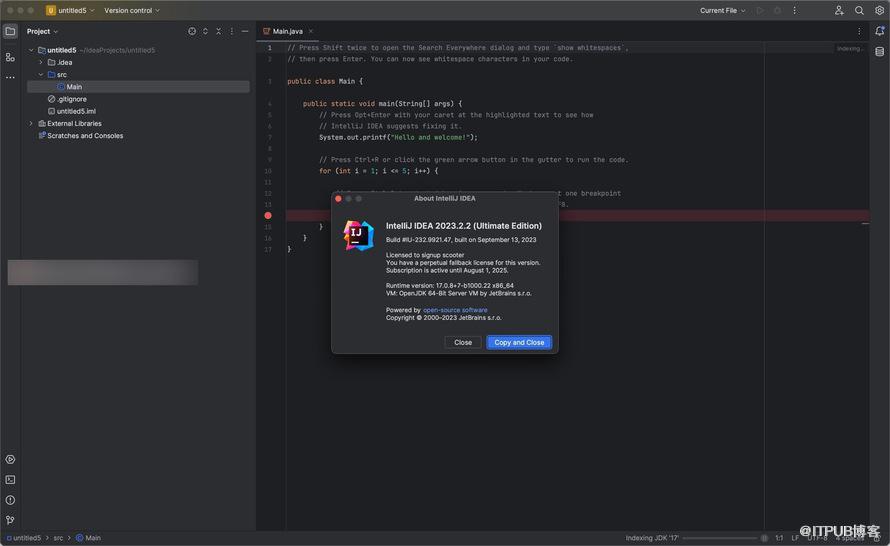Screen dimensions: 890x546
Task: Open the Git tool window icon
Action: point(10,520)
